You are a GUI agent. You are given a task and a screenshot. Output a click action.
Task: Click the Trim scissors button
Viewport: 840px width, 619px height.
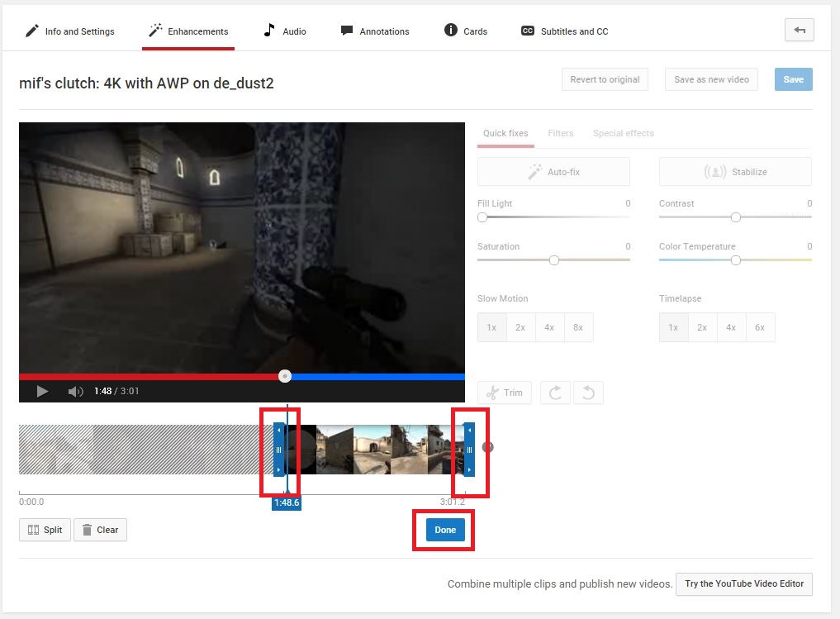click(x=505, y=393)
